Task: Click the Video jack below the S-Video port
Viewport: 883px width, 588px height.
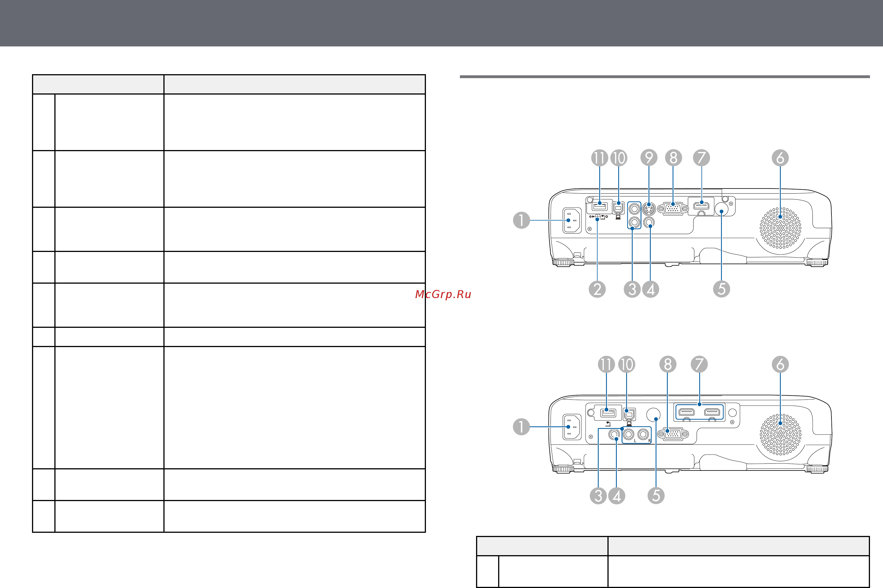Action: click(649, 222)
